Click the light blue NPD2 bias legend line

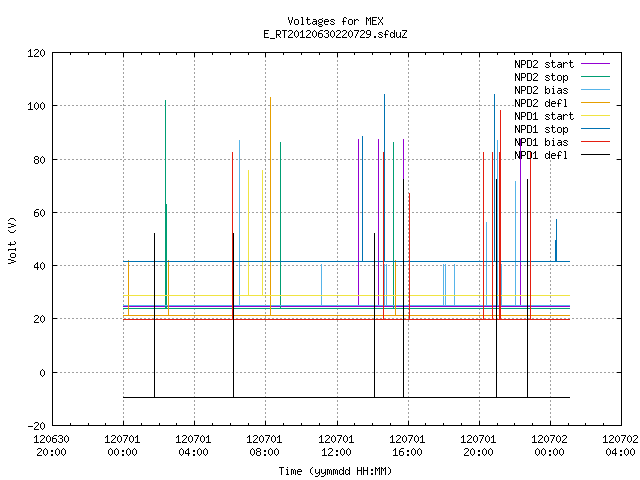click(x=595, y=90)
